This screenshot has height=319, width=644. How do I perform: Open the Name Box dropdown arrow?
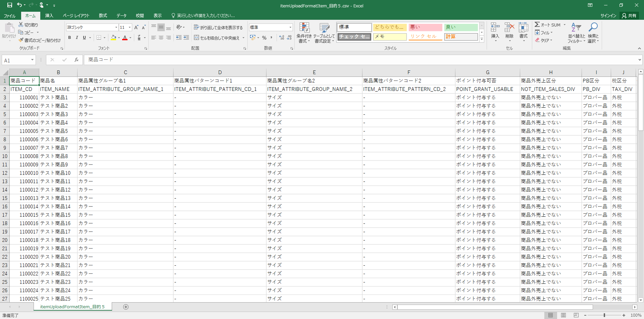coord(32,60)
